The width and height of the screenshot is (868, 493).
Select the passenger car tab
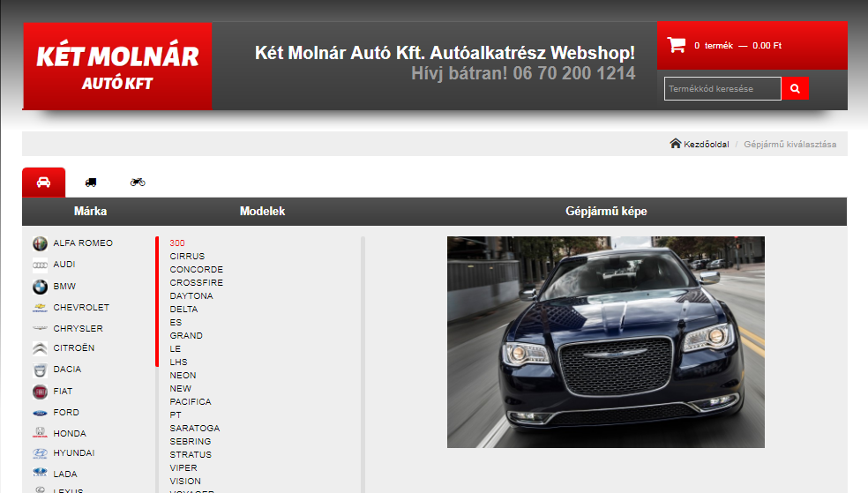[44, 182]
